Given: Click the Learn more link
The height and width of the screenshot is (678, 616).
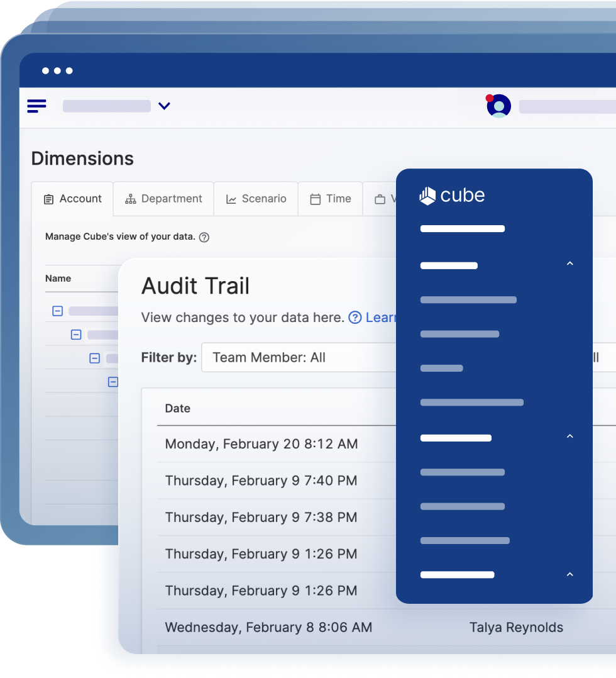Looking at the screenshot, I should click(x=380, y=318).
